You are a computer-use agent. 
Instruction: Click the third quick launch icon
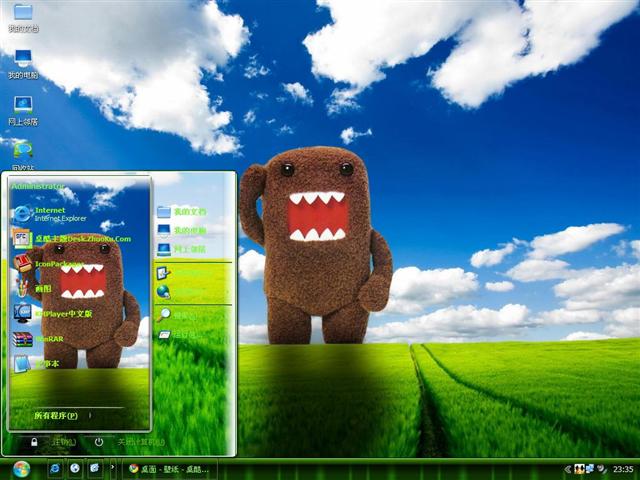pos(94,468)
